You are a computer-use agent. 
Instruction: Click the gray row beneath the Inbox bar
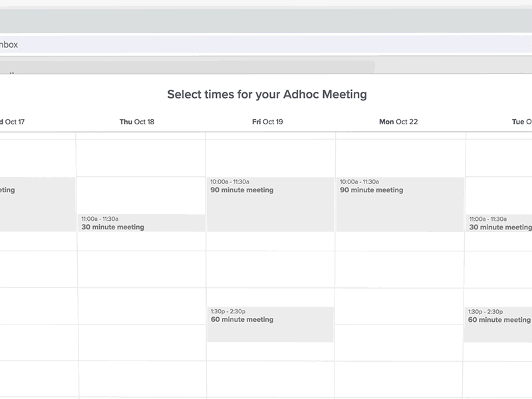pyautogui.click(x=186, y=67)
